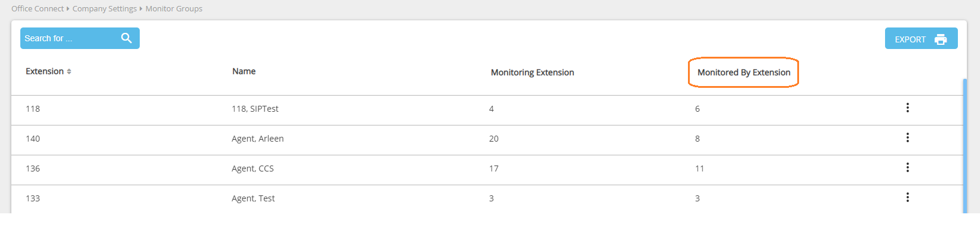Click the blue vertical scrollbar
The width and height of the screenshot is (980, 242).
pos(965,146)
